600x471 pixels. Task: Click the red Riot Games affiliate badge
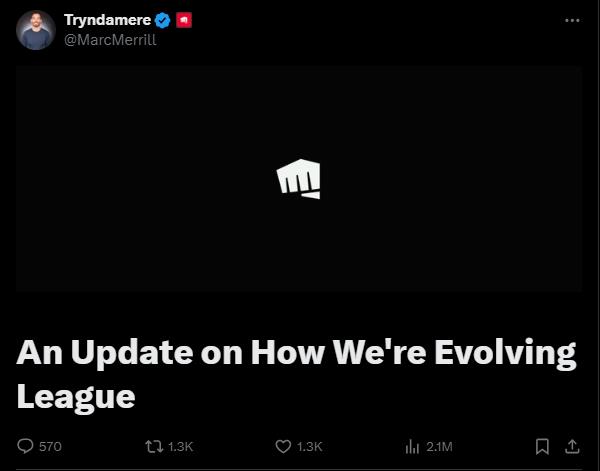pyautogui.click(x=184, y=20)
